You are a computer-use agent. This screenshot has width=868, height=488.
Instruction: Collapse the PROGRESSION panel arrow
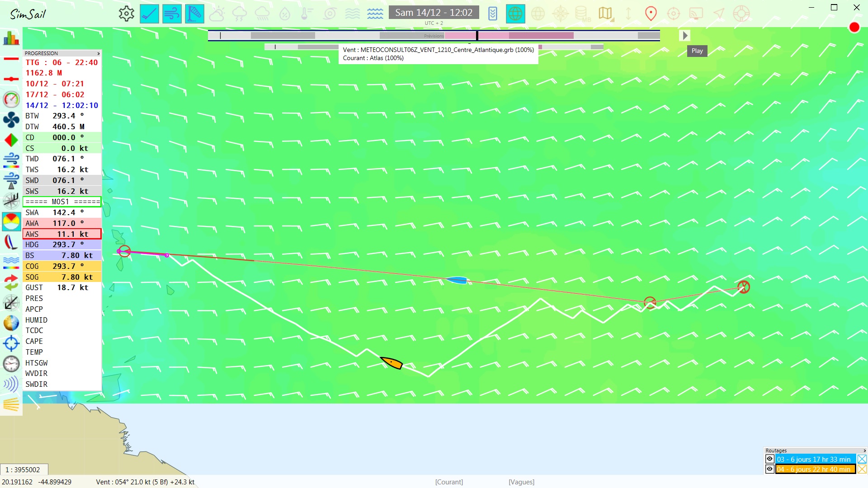pyautogui.click(x=99, y=53)
